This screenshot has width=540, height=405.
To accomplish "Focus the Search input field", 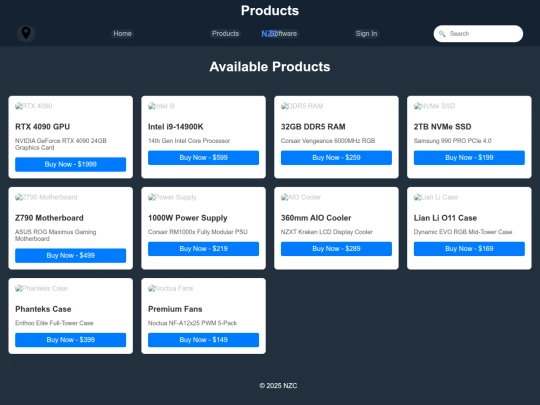I will [x=478, y=33].
